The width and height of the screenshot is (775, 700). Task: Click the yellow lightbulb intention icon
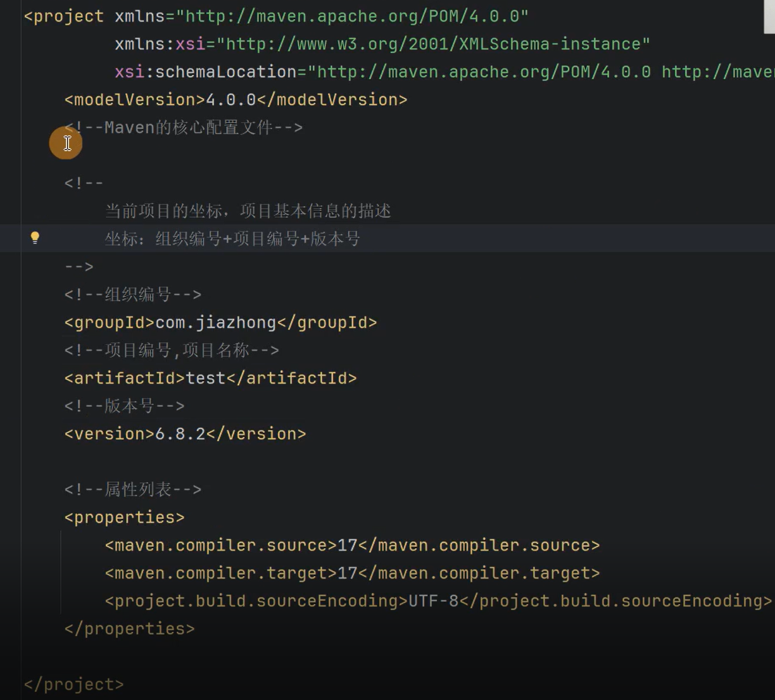[x=35, y=238]
